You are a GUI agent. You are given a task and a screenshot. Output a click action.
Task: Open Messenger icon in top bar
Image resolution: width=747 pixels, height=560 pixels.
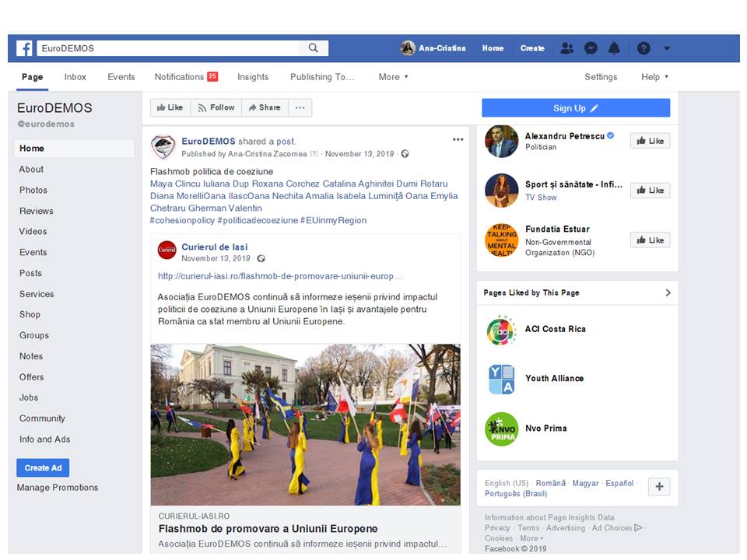click(x=591, y=48)
